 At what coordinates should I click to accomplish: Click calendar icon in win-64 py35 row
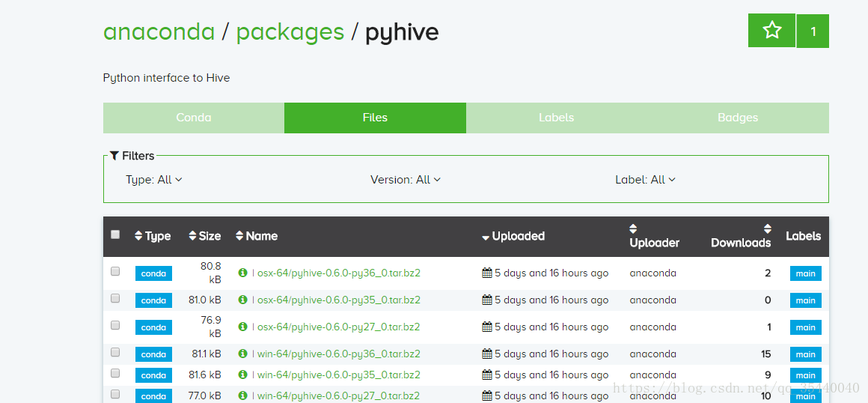(x=487, y=375)
